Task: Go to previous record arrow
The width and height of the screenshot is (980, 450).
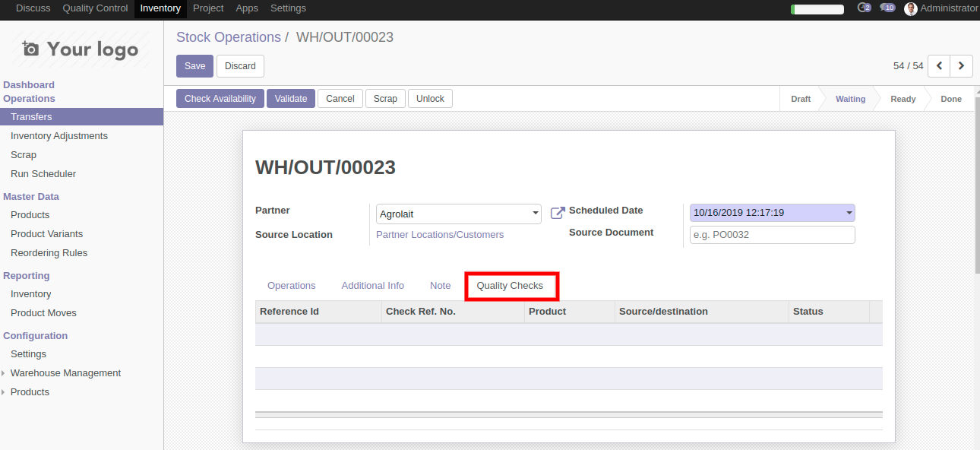Action: click(939, 66)
